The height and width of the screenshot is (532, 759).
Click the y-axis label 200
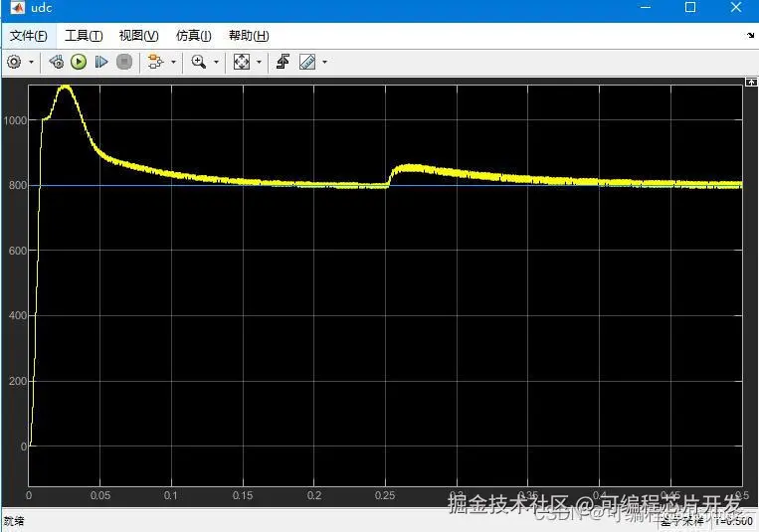point(18,382)
